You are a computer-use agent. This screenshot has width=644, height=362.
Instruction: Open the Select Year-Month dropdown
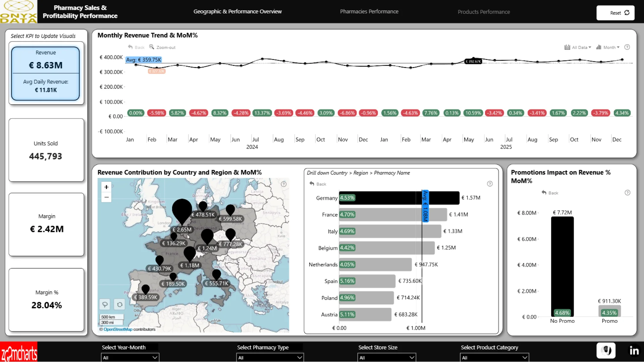click(130, 358)
